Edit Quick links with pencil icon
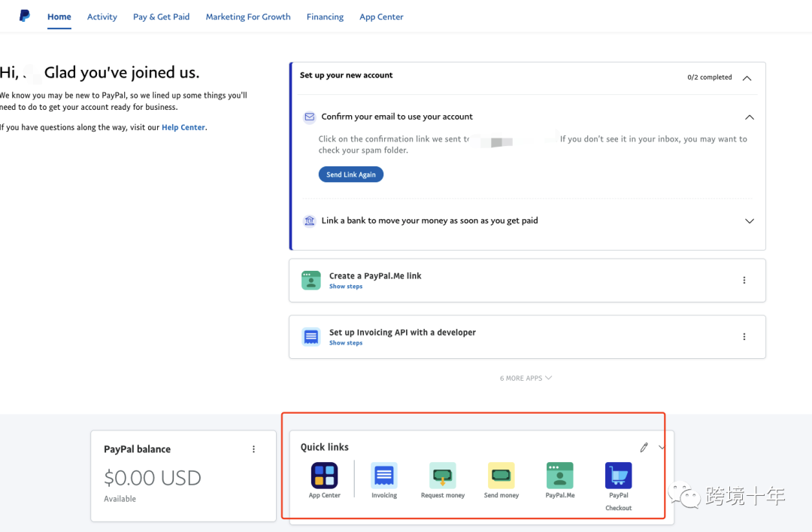 click(644, 448)
